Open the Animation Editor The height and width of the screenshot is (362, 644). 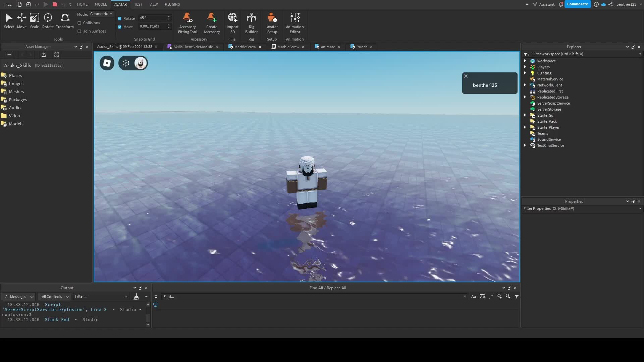tap(294, 22)
